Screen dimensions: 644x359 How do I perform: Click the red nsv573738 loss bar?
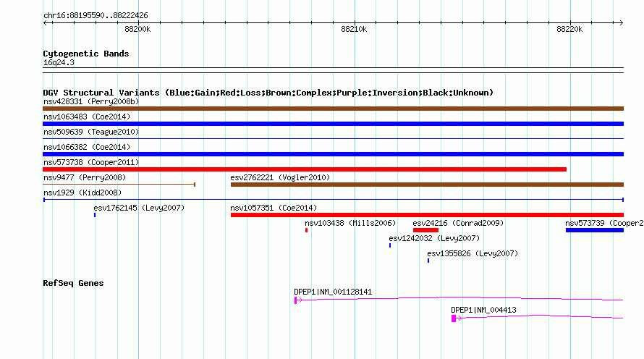[305, 169]
